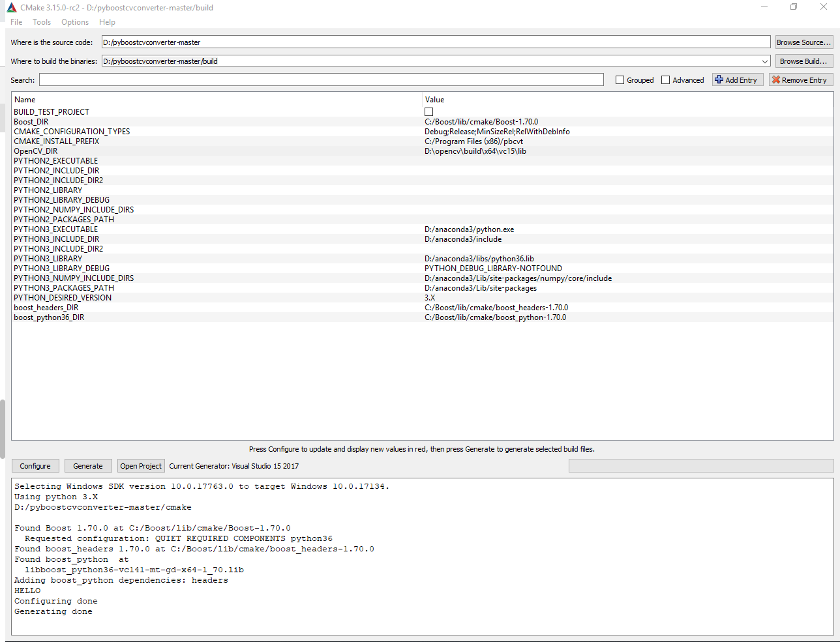Click the Browse Build button
Screen dimensions: 840x642
[804, 61]
